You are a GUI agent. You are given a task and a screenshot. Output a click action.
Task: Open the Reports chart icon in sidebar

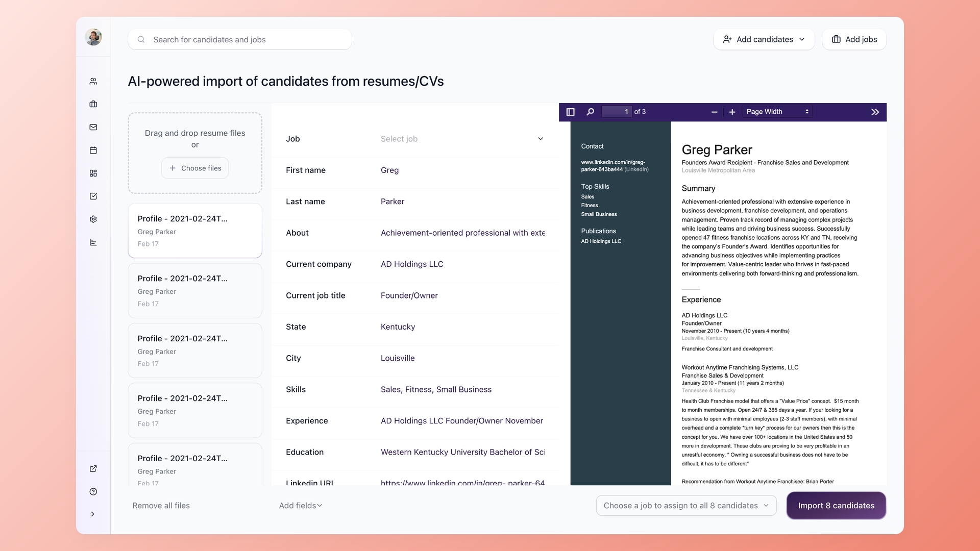93,242
